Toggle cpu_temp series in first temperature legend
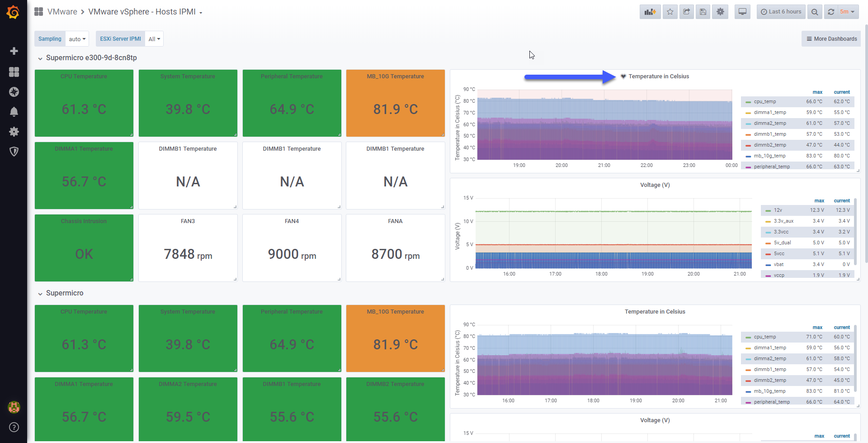The image size is (868, 443). click(x=765, y=101)
